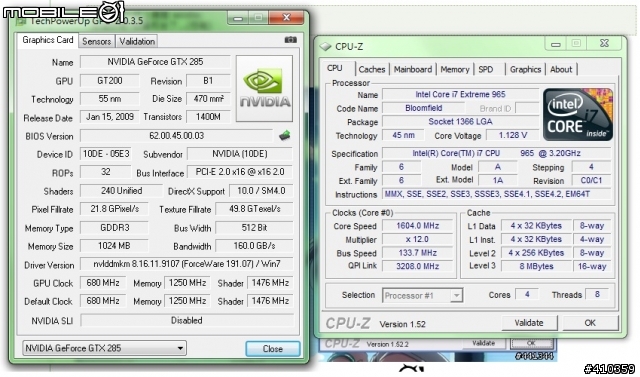Click the GPU field showing GT200
Image resolution: width=640 pixels, height=377 pixels.
pyautogui.click(x=109, y=81)
